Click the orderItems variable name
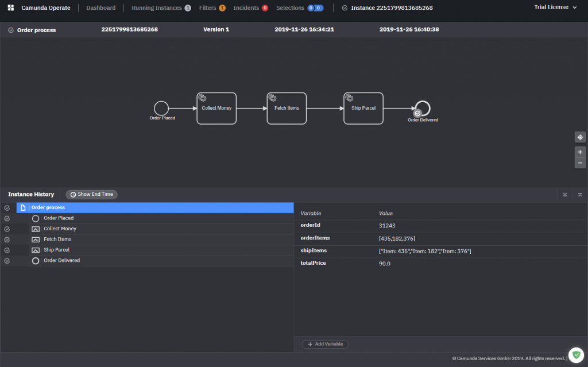Screen dimensions: 588x367 tap(315, 238)
